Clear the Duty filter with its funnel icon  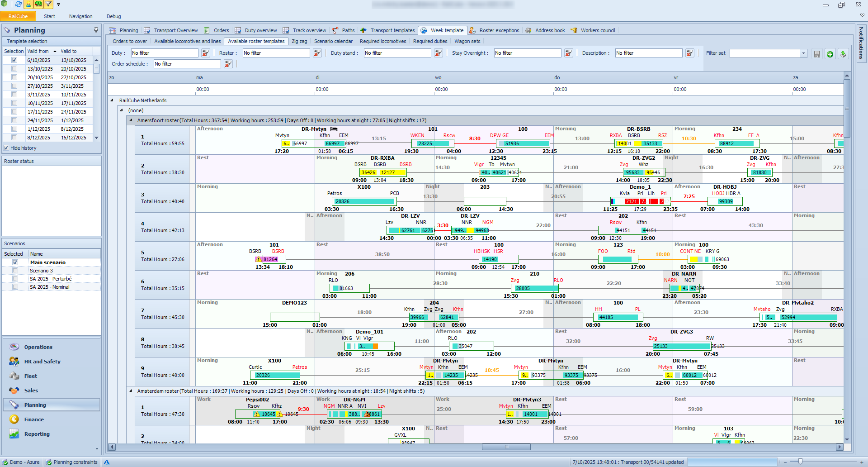[206, 53]
